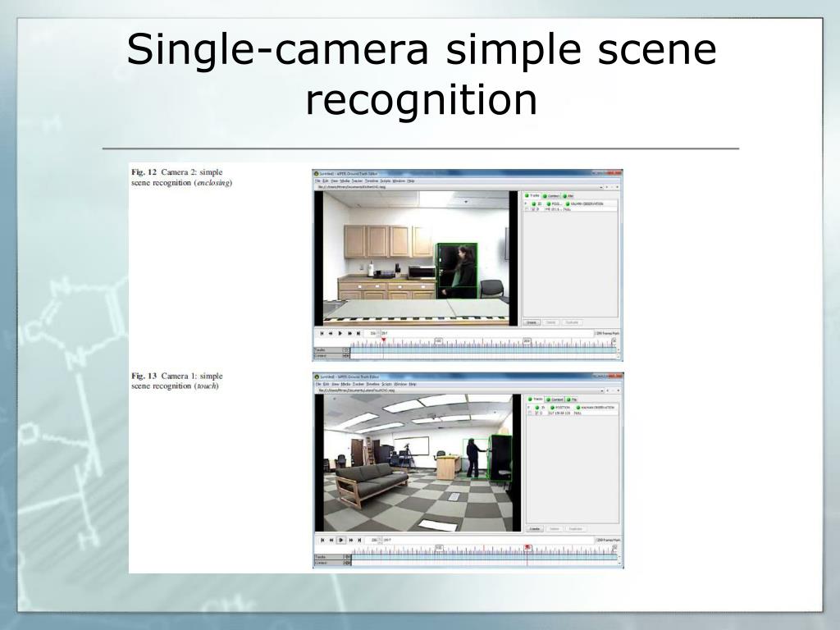
Task: Click the app icon in the top window title bar
Action: tap(317, 174)
